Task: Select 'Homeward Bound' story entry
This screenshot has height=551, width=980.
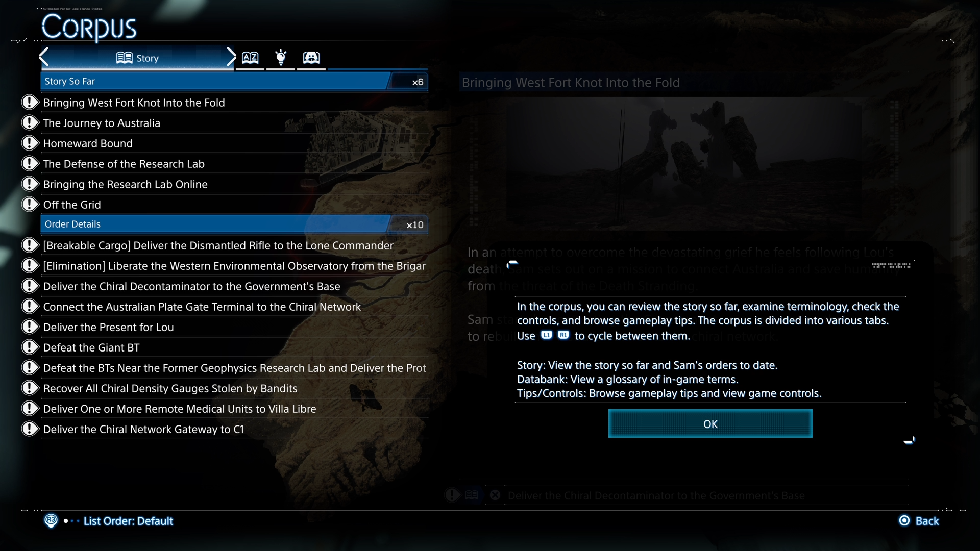Action: pos(234,143)
